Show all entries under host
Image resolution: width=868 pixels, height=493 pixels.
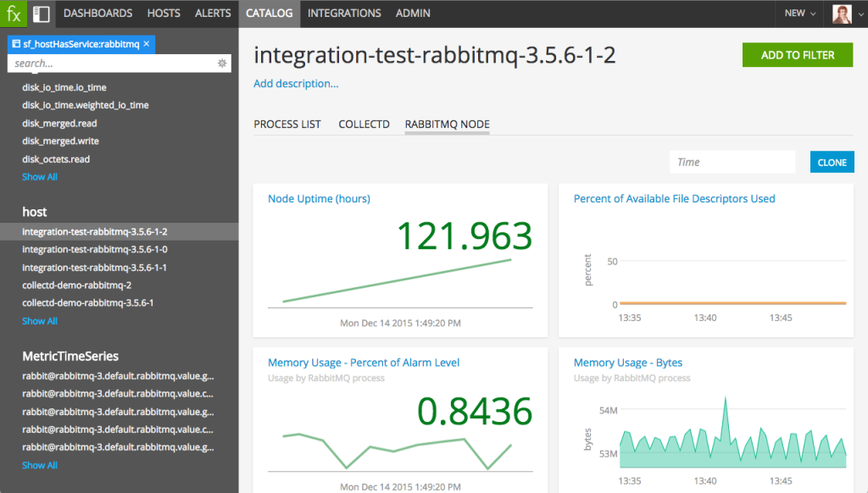(40, 321)
